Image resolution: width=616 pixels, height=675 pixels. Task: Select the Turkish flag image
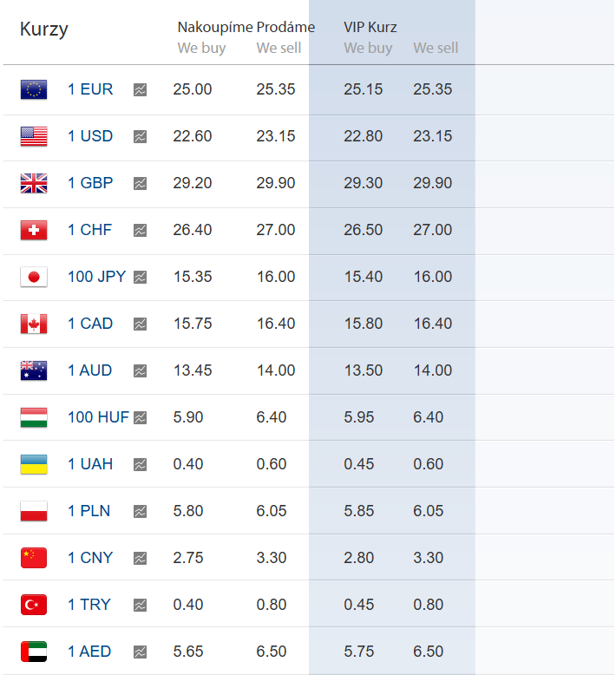34,605
